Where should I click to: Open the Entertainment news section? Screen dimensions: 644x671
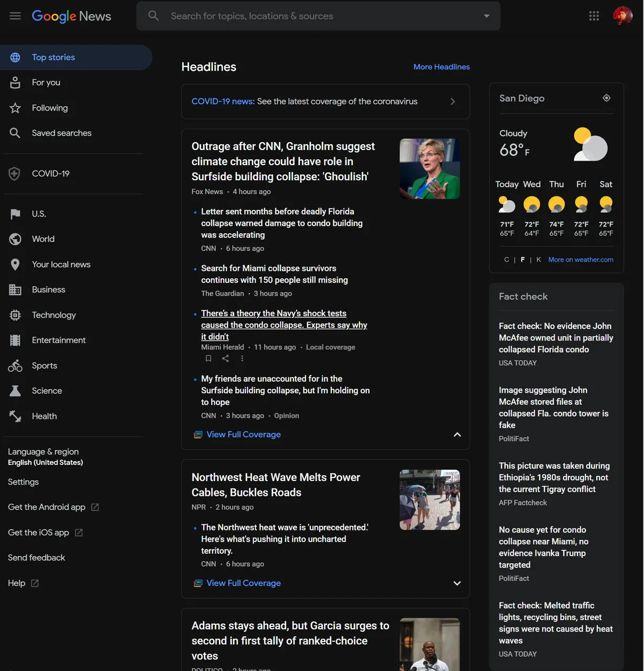[x=59, y=340]
